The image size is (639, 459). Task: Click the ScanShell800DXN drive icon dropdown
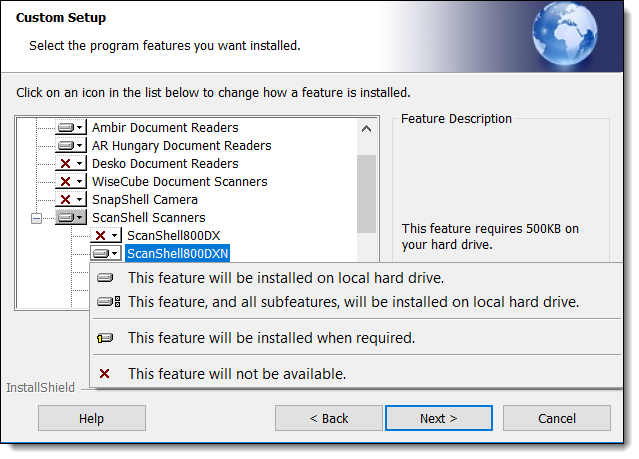coord(106,253)
